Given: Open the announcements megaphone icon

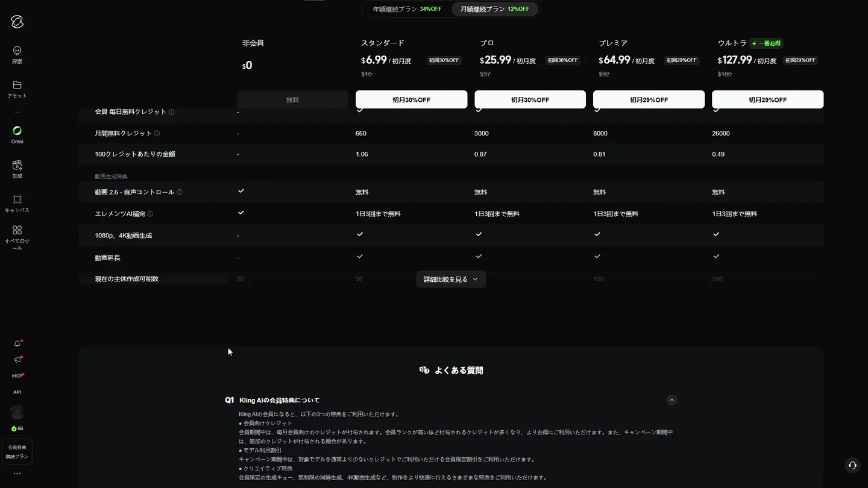Looking at the screenshot, I should pos(17,360).
